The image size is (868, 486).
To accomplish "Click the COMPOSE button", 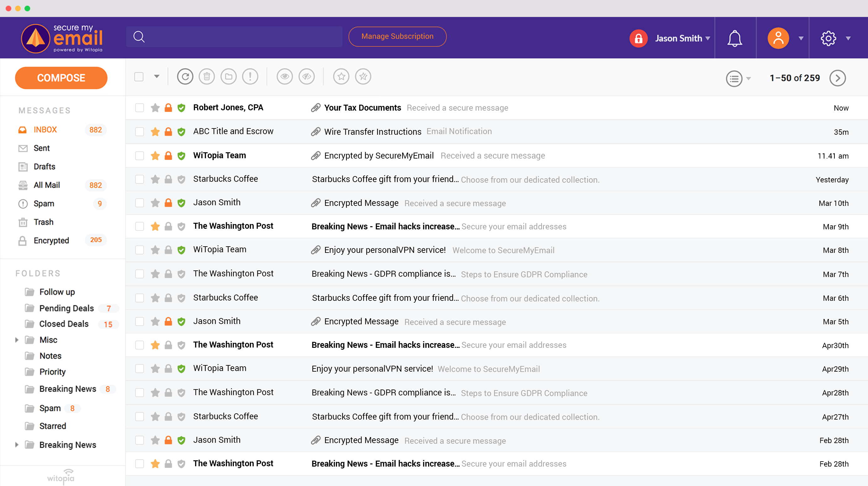I will click(61, 78).
